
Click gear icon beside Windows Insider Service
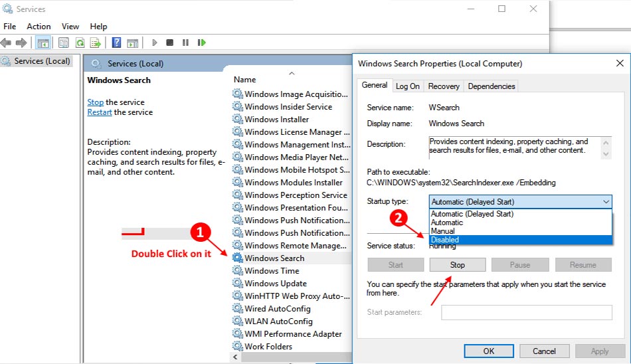[238, 106]
